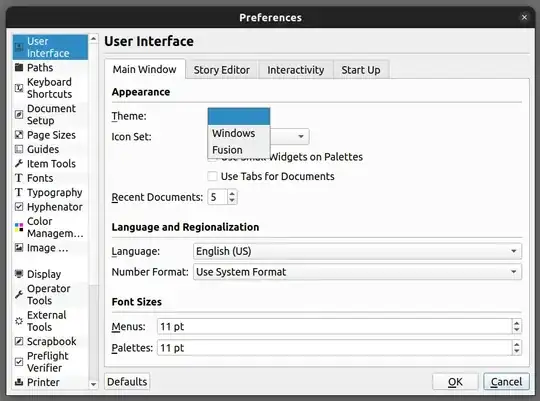Increase the Menus font size with the up arrow
Image resolution: width=540 pixels, height=401 pixels.
click(516, 323)
